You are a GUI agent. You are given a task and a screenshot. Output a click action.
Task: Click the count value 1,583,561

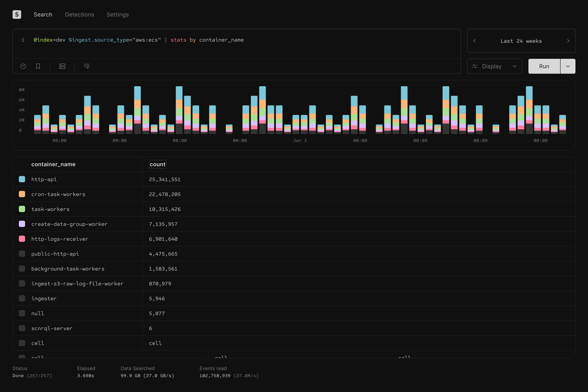pyautogui.click(x=163, y=269)
